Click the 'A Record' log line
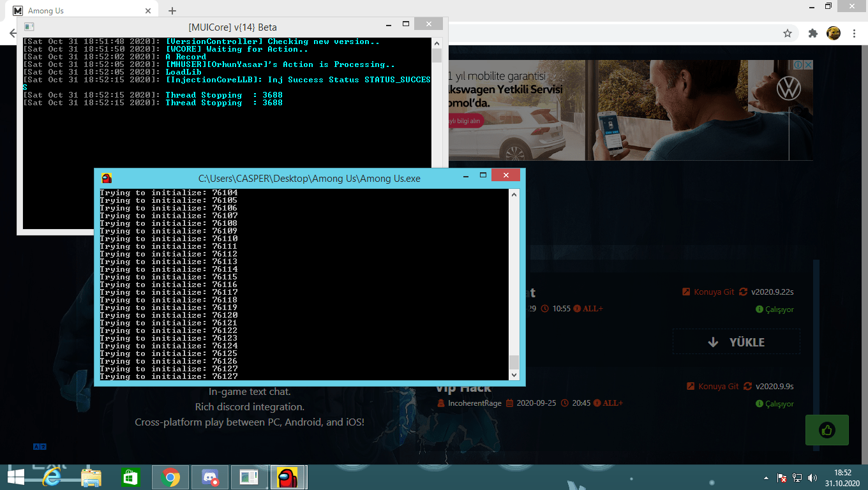Screen dimensions: 868x490 tap(115, 57)
